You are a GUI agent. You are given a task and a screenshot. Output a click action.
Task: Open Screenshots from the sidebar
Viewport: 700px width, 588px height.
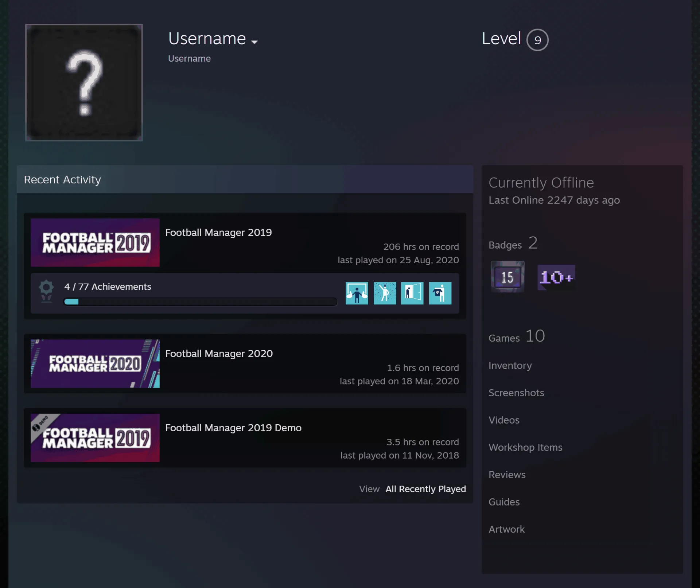516,393
